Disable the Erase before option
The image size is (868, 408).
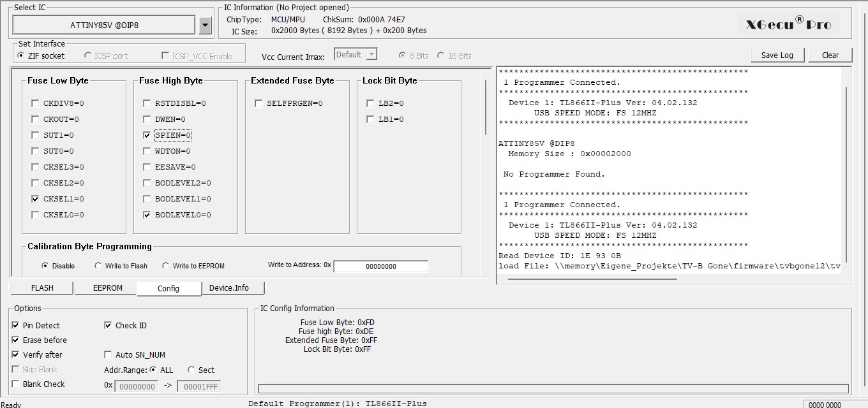15,340
